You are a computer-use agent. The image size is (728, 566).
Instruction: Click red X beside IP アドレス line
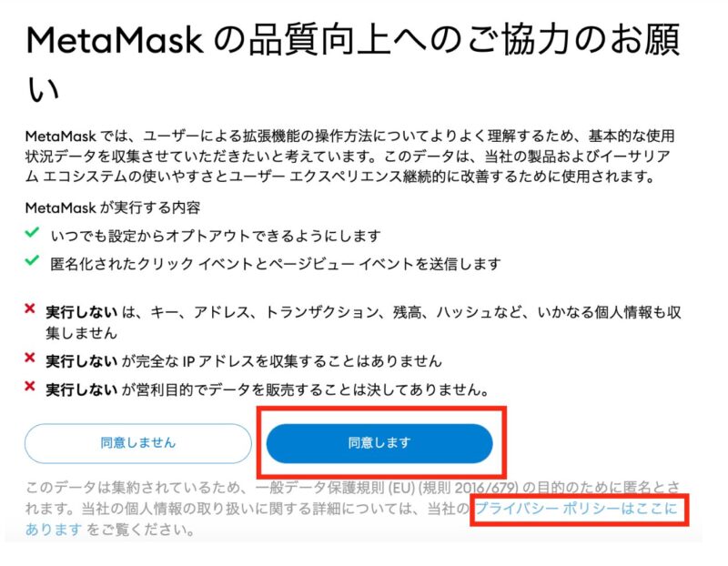click(30, 358)
